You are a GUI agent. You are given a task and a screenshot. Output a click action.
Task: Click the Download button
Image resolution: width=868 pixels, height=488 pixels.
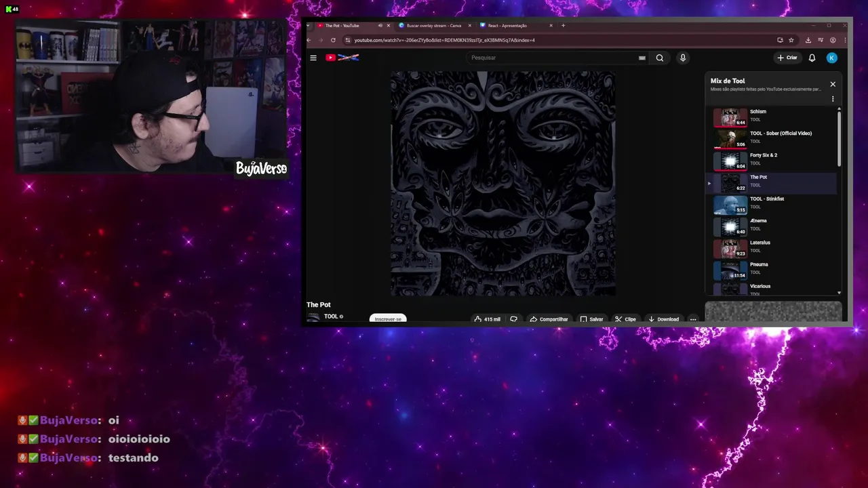point(663,319)
